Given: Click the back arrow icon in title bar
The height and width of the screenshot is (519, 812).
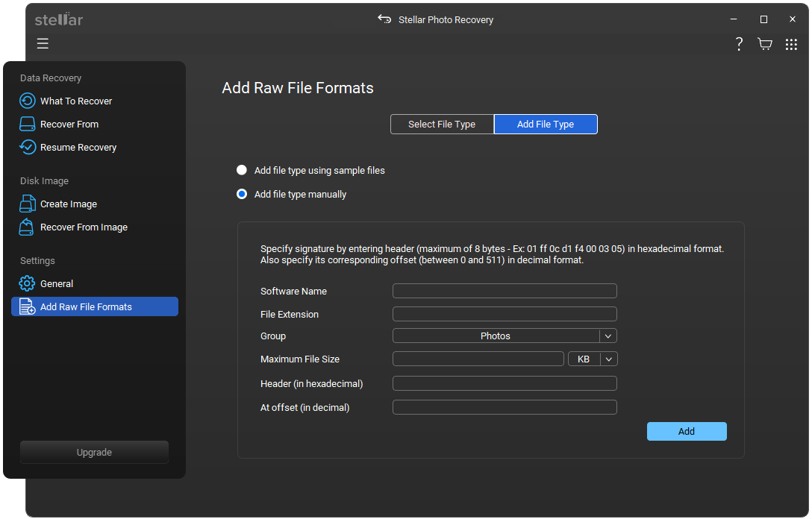Looking at the screenshot, I should [384, 19].
